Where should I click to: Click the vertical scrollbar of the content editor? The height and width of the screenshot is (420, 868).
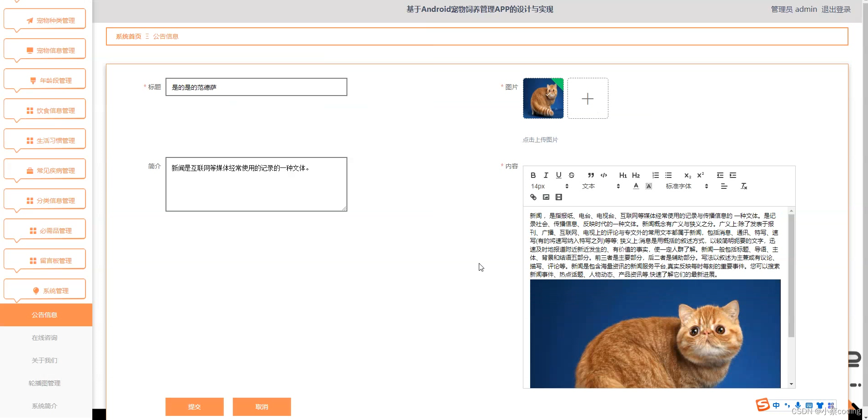791,276
